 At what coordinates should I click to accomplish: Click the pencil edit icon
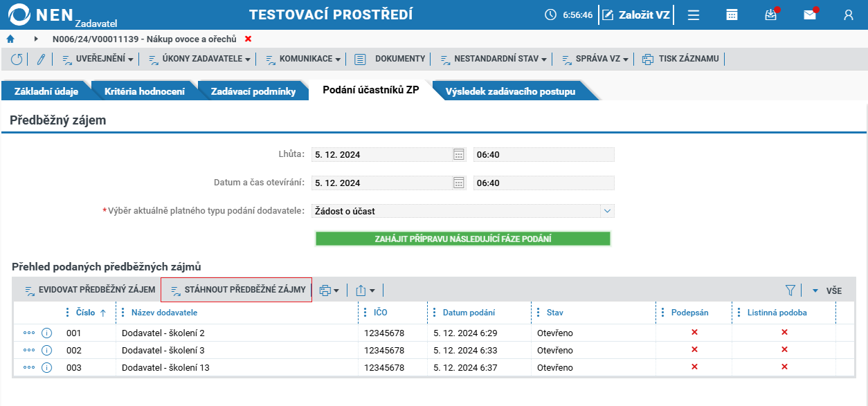[41, 59]
